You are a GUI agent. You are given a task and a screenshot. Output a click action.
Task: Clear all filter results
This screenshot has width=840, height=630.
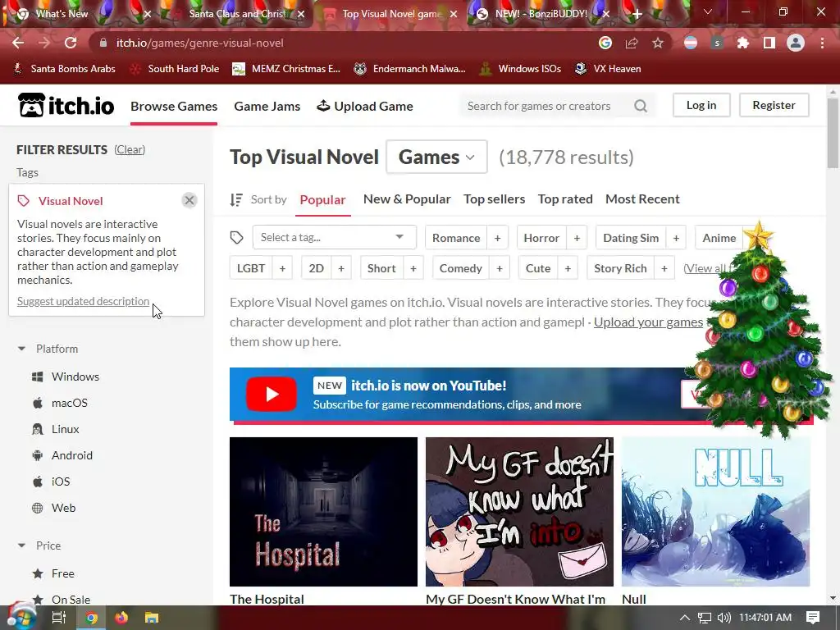(x=130, y=149)
